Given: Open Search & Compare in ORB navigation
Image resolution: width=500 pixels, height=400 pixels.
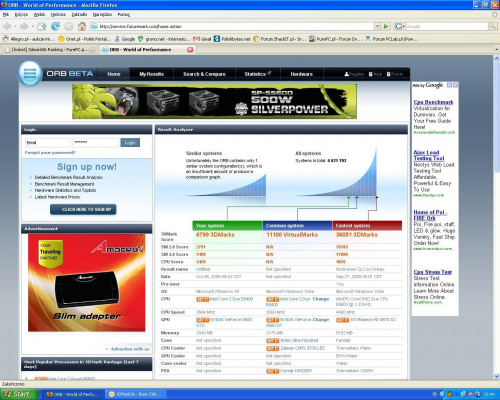Looking at the screenshot, I should coord(204,74).
